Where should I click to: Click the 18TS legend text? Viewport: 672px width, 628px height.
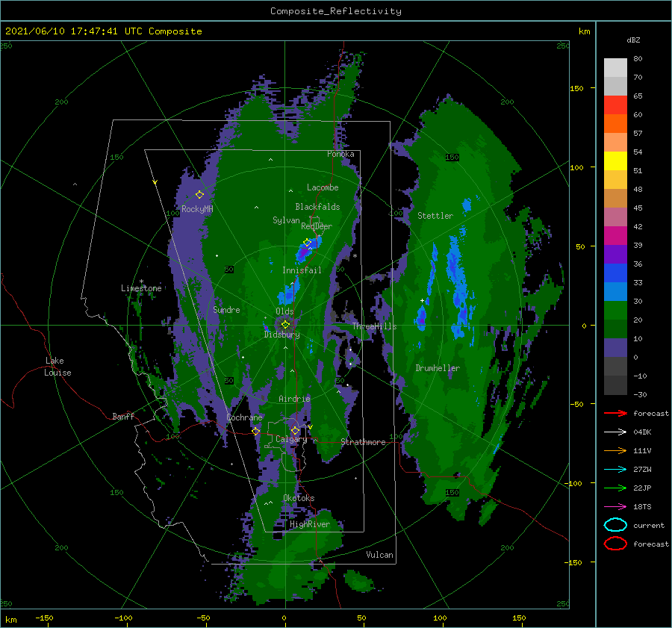[x=642, y=507]
